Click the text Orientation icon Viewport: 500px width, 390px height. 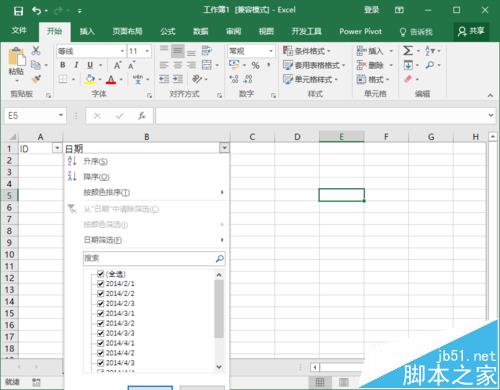[x=197, y=79]
